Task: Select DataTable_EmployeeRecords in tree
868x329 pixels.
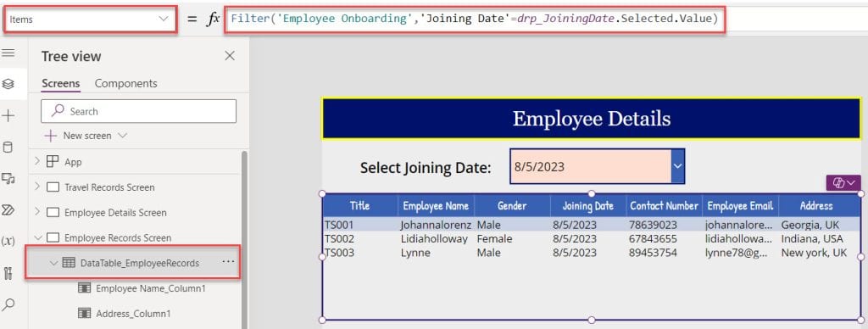Action: click(140, 264)
